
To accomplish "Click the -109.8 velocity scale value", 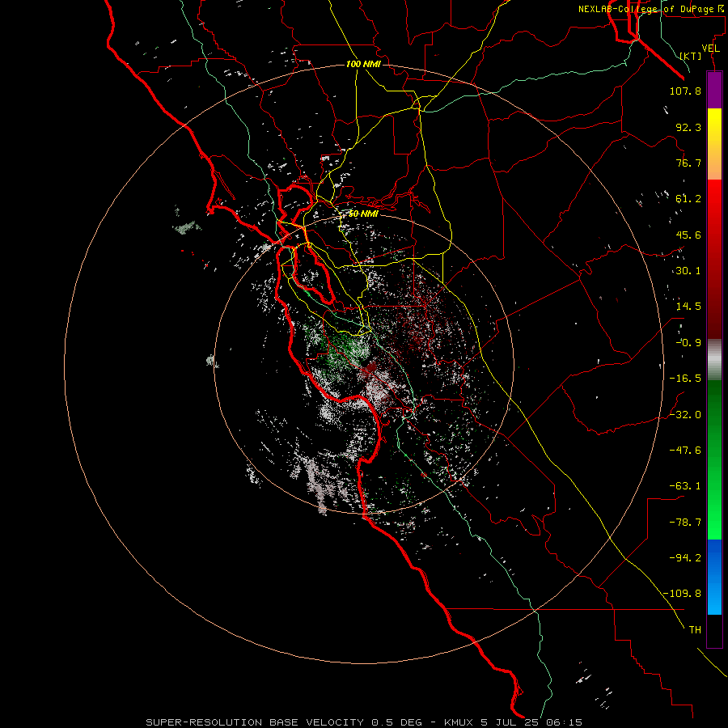I will point(682,594).
